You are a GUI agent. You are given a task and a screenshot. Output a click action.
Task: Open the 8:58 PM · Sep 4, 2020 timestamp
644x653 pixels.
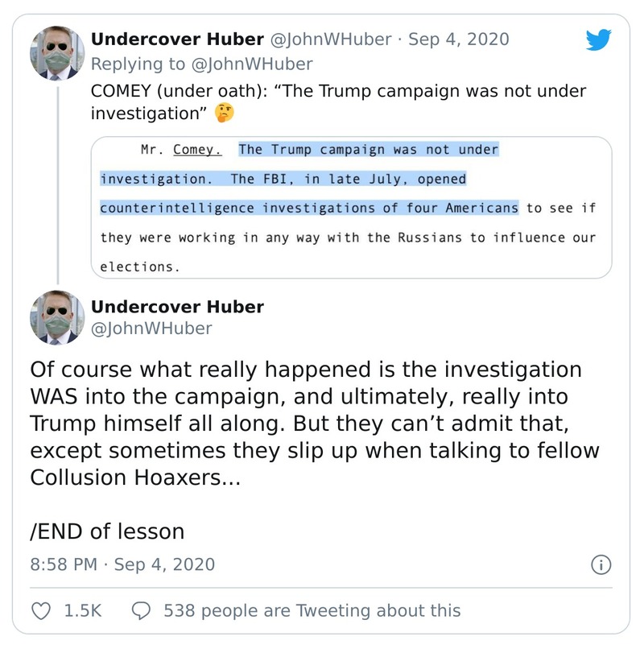pos(122,564)
